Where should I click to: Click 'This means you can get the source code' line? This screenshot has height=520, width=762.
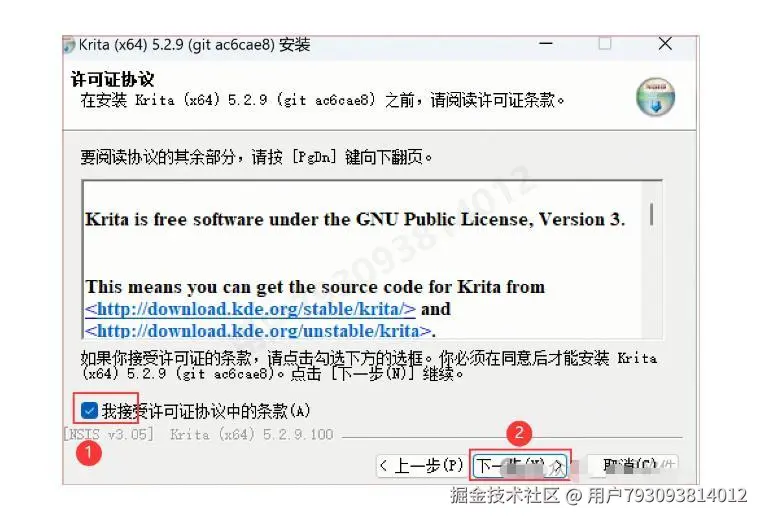[315, 287]
